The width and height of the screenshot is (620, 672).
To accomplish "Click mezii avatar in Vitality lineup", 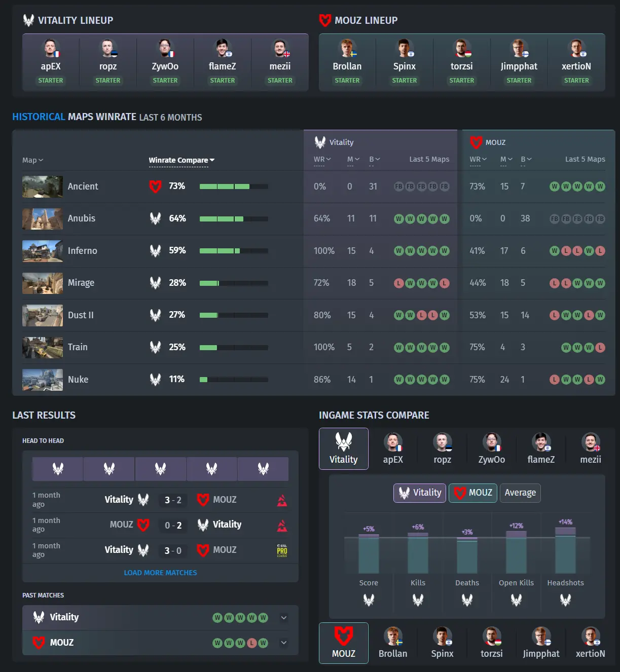I will (x=280, y=49).
